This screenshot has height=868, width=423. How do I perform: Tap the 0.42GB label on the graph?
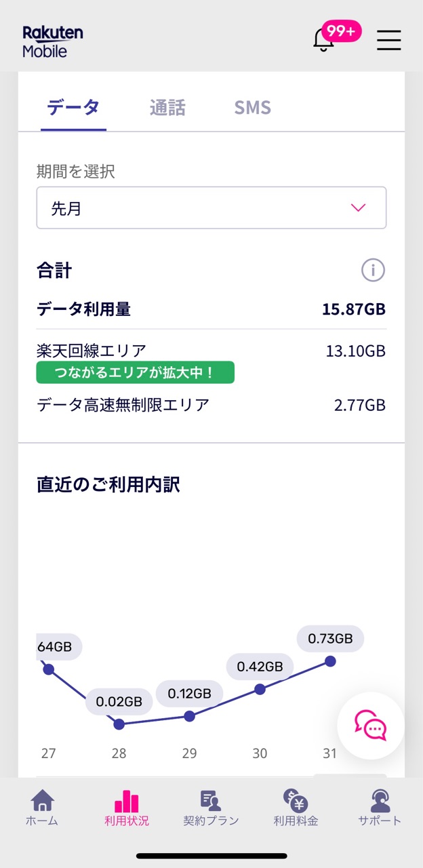[260, 667]
